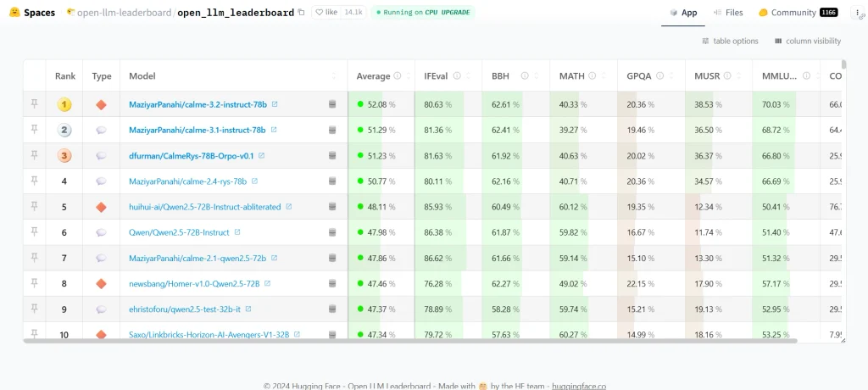The width and height of the screenshot is (868, 390).
Task: Show info tooltip for MATH column
Action: coord(592,76)
